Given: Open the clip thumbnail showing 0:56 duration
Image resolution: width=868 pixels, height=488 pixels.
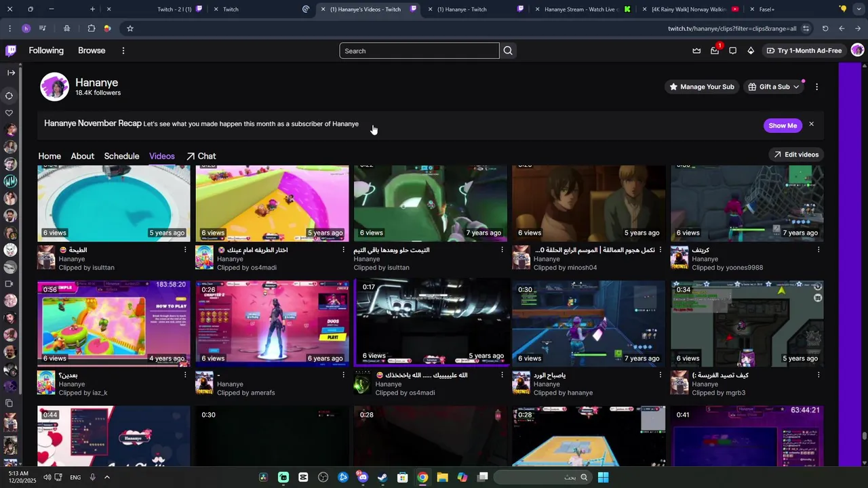Looking at the screenshot, I should (114, 323).
